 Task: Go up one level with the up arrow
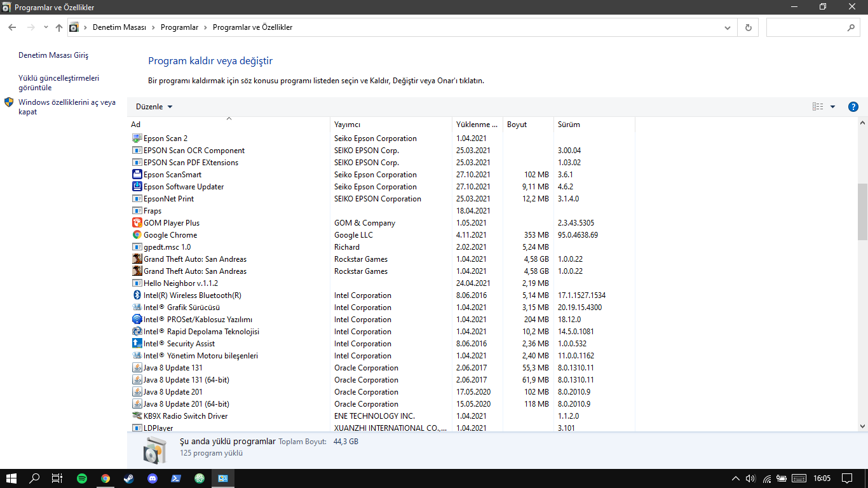click(59, 28)
